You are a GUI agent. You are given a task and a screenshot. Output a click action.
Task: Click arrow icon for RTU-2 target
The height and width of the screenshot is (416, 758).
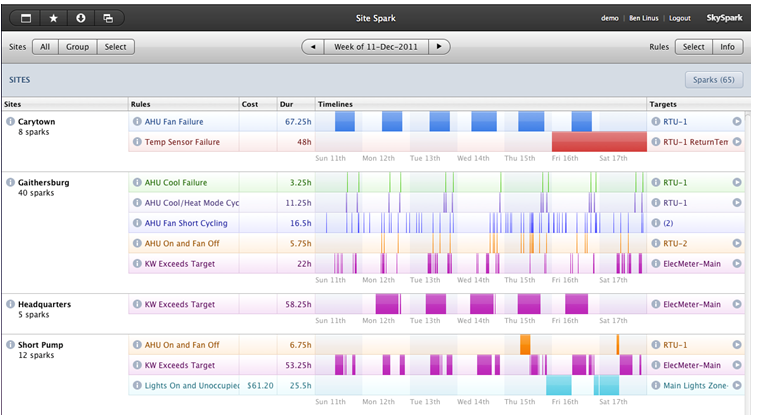[x=737, y=243]
